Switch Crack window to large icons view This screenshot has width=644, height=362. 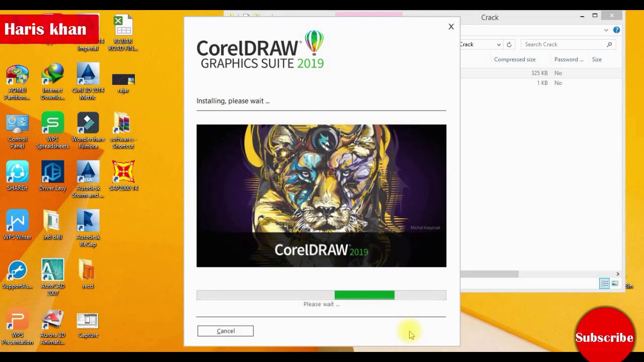615,284
